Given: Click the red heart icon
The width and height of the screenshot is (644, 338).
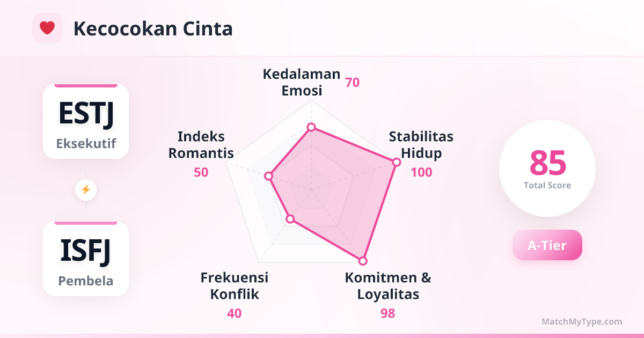Looking at the screenshot, I should tap(47, 28).
